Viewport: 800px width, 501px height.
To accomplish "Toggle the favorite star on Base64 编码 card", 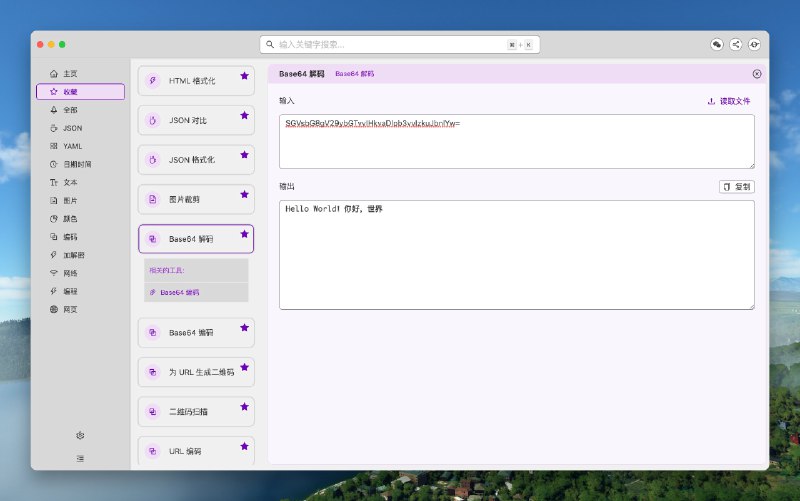I will (x=244, y=327).
